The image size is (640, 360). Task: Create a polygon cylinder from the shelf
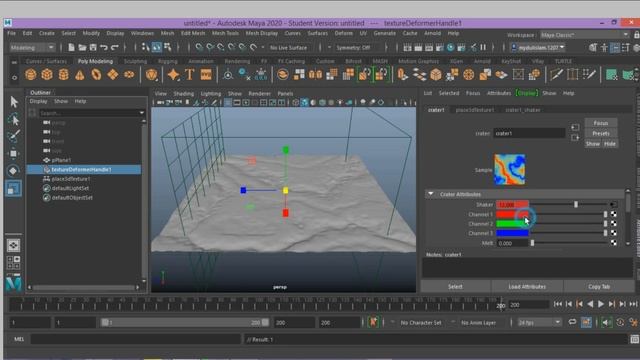pyautogui.click(x=63, y=75)
